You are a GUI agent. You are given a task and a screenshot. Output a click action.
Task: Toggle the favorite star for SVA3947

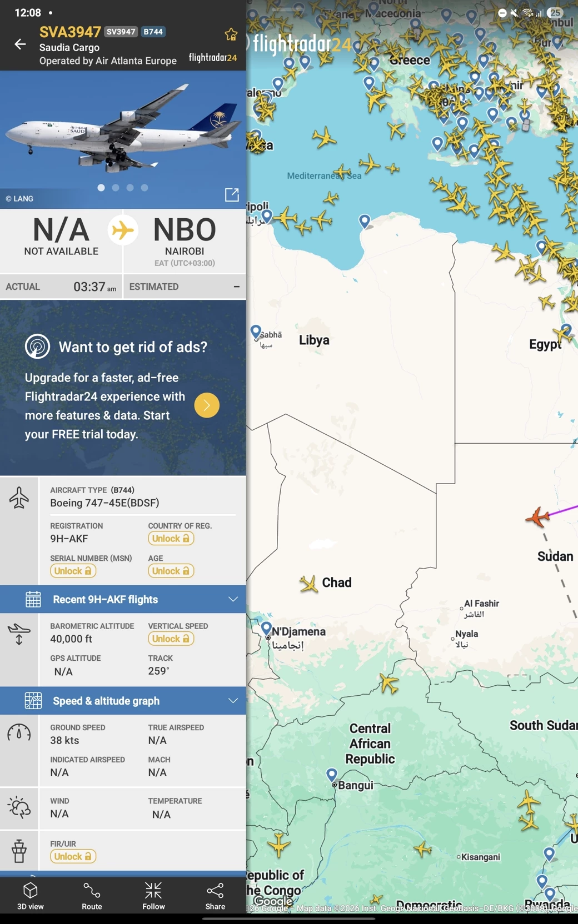tap(231, 35)
